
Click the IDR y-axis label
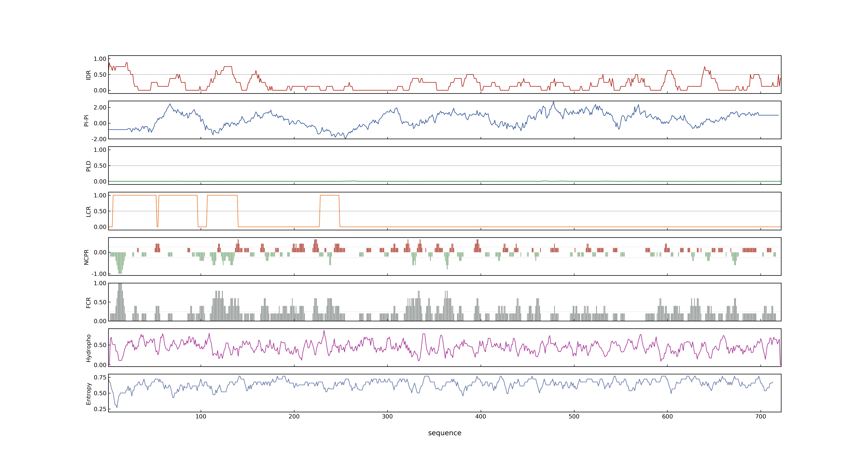[89, 75]
